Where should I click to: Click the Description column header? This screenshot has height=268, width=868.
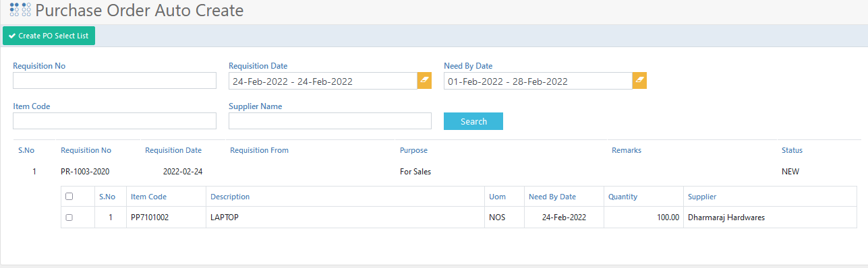coord(230,197)
